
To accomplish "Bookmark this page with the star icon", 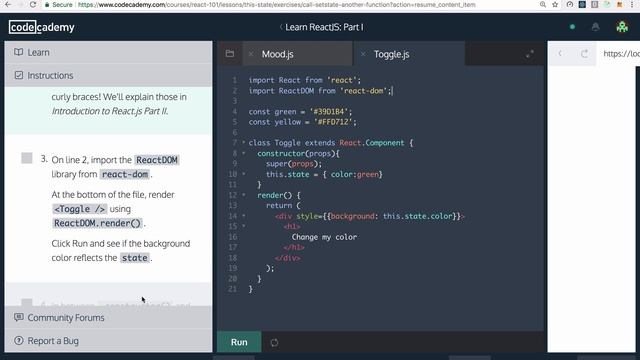I will click(x=555, y=4).
